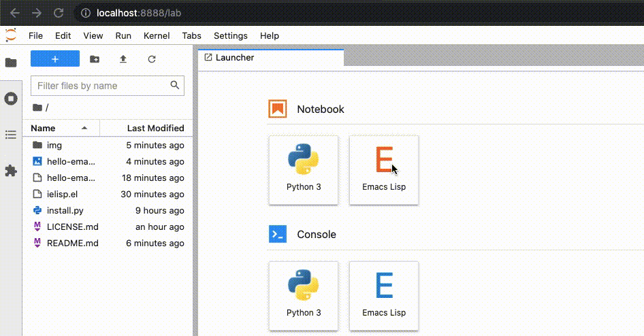644x336 pixels.
Task: Select the ielisp.el file
Action: point(108,194)
